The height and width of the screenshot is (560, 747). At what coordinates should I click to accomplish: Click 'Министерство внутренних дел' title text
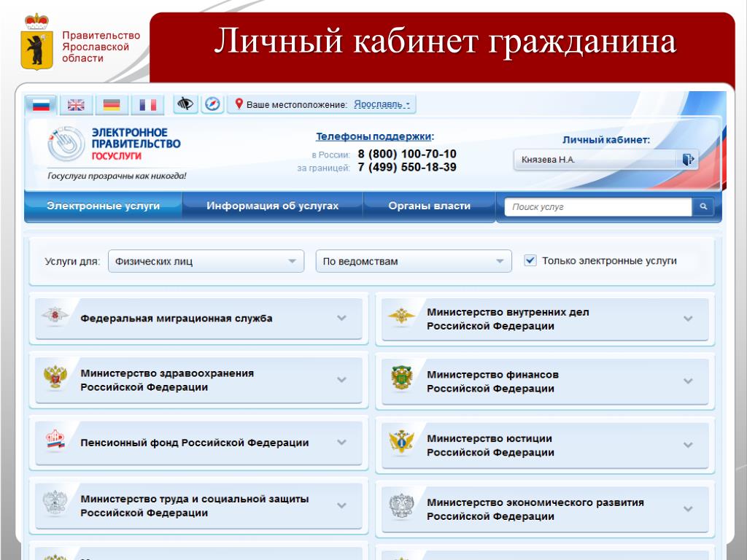coord(508,319)
